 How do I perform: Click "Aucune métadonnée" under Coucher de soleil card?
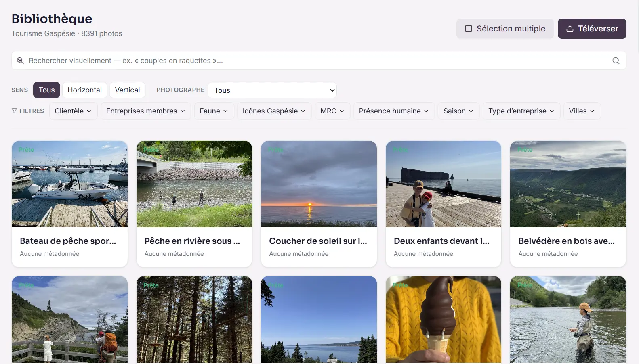(x=299, y=254)
